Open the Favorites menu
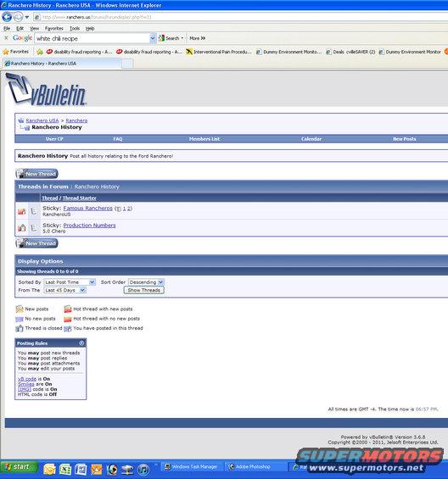 [x=53, y=29]
